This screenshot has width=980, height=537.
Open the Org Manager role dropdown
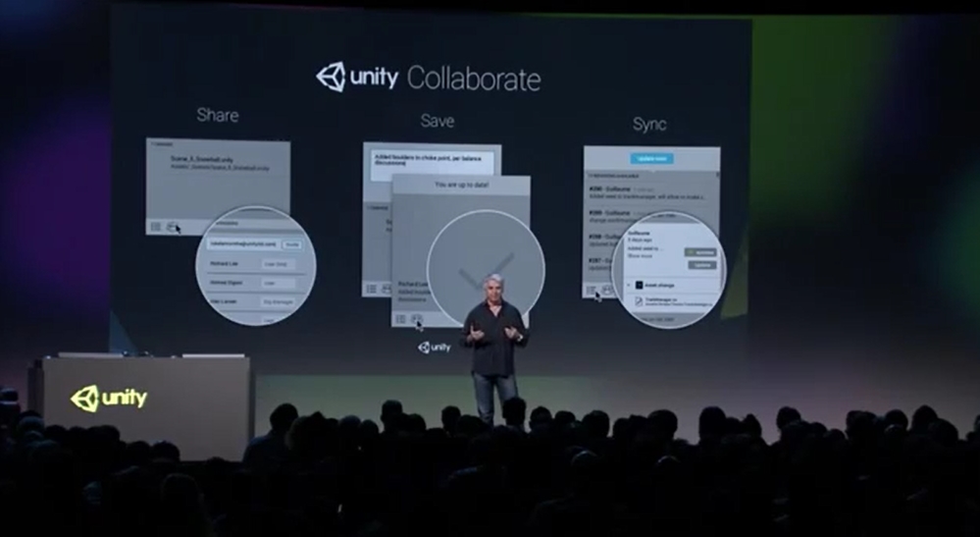coord(279,302)
